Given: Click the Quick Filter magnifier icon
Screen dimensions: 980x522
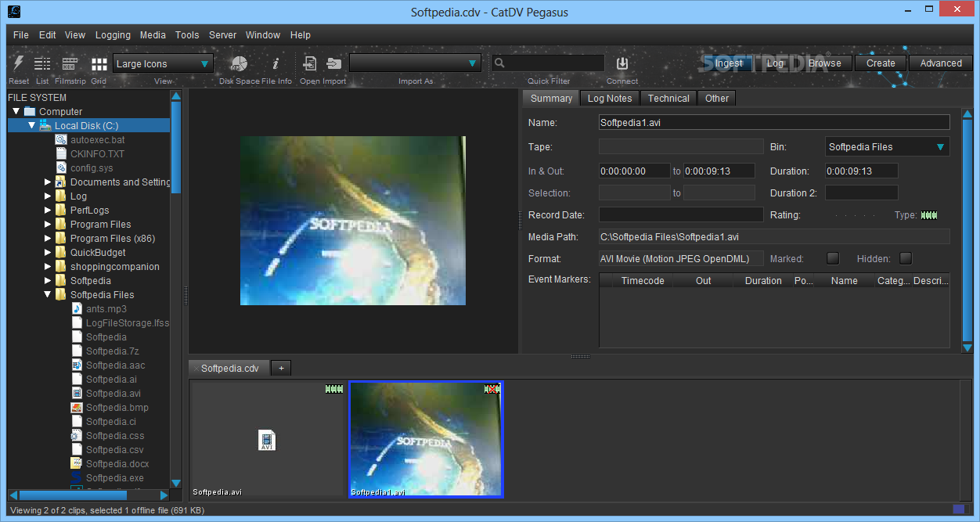Looking at the screenshot, I should 499,63.
